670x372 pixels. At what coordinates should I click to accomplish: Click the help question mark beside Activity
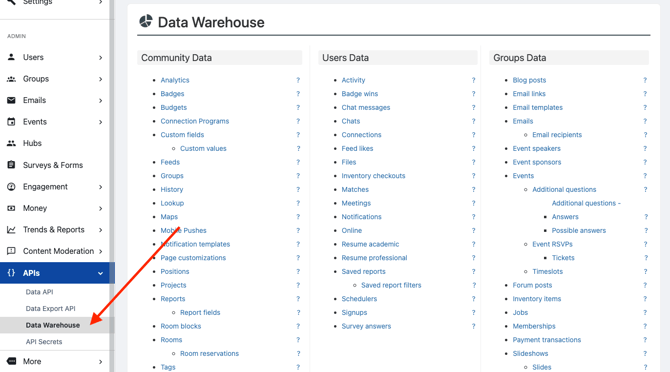473,80
